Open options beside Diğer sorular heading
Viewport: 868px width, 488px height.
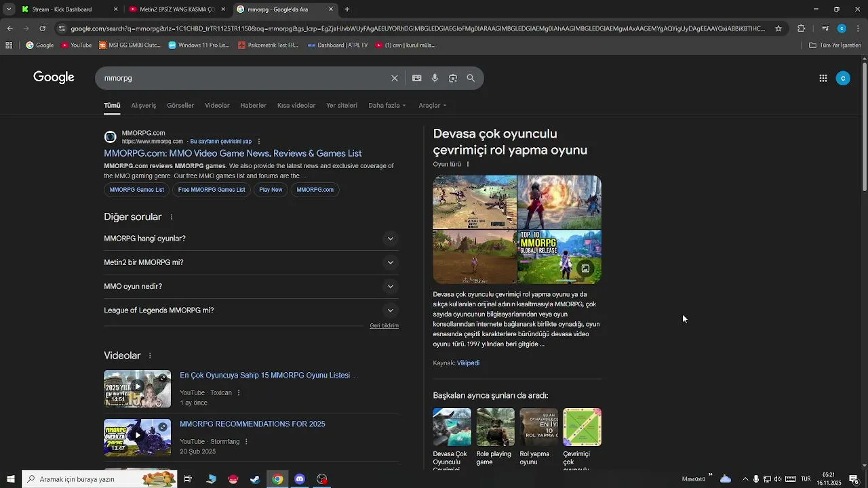pyautogui.click(x=171, y=217)
